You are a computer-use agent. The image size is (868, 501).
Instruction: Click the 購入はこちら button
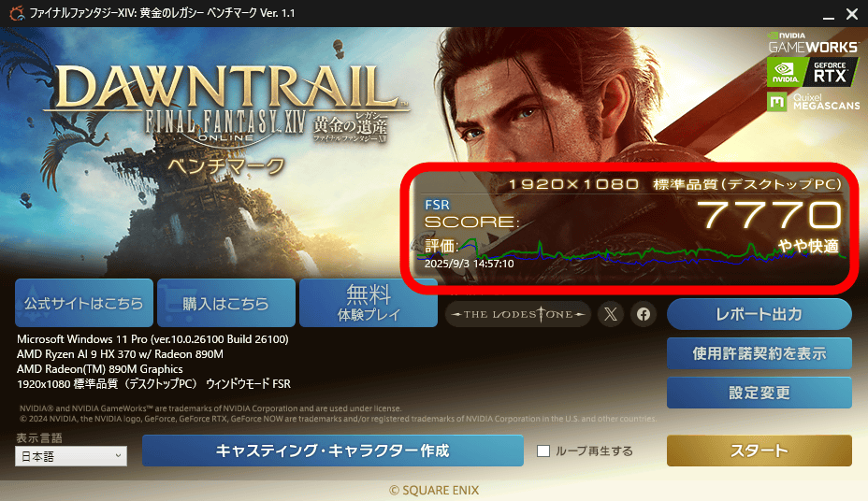225,303
